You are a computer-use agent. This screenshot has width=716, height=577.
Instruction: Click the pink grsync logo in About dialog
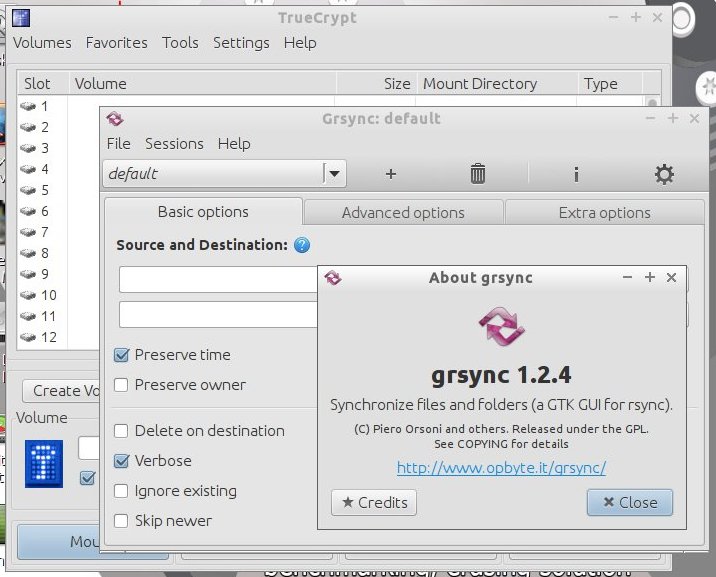point(501,326)
